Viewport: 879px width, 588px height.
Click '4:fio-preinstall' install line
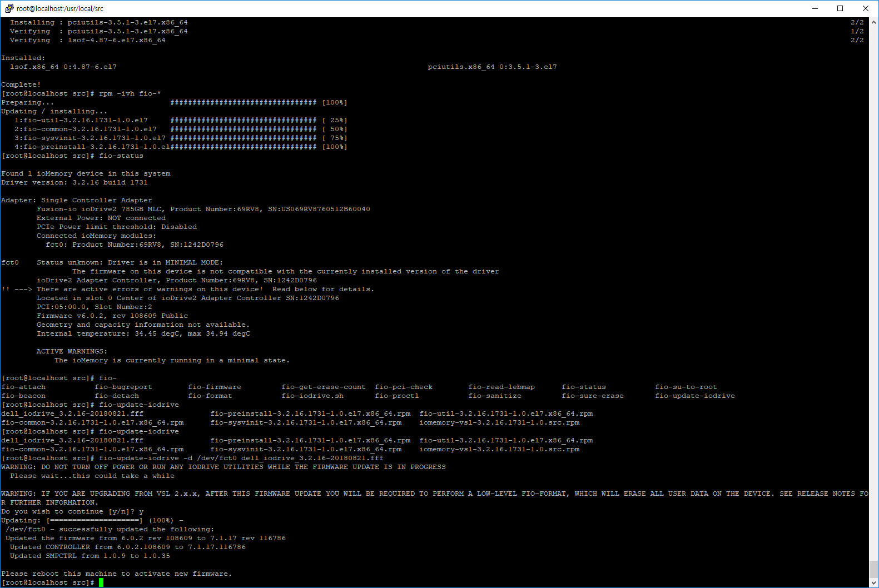[x=181, y=147]
